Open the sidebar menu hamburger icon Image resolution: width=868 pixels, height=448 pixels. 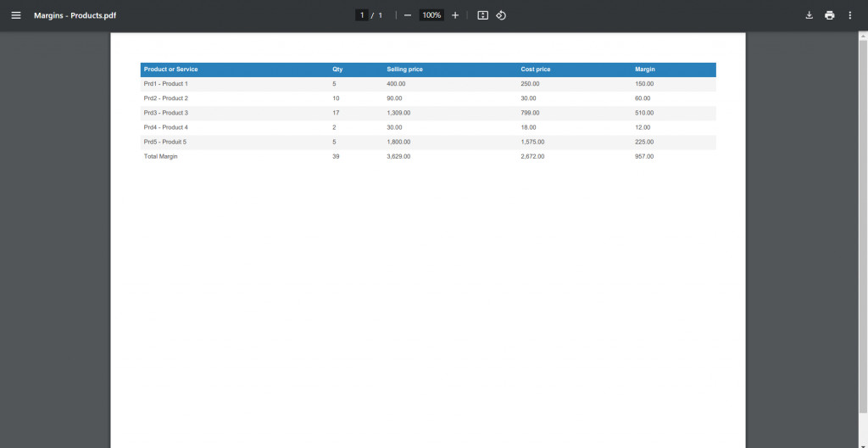point(16,15)
